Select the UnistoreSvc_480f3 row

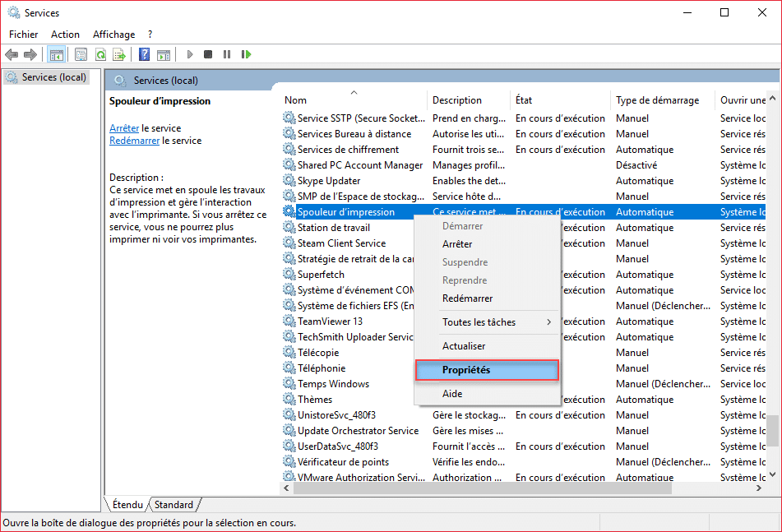click(x=524, y=415)
